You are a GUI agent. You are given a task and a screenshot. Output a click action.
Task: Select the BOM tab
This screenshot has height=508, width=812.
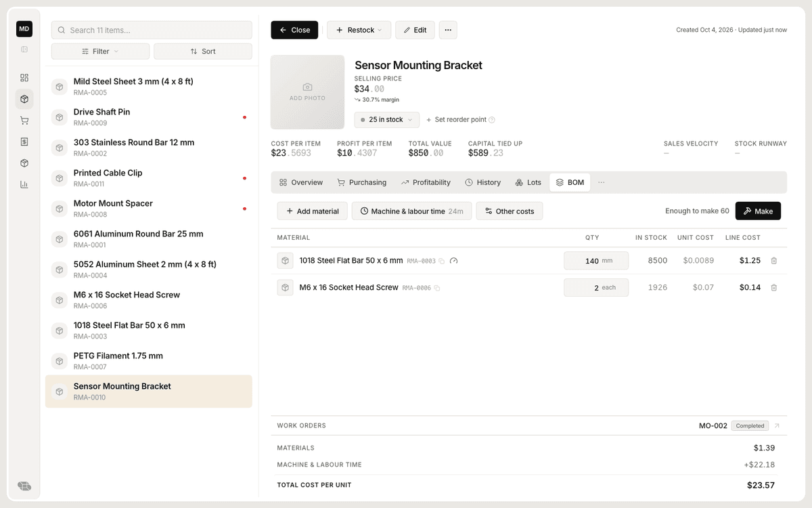(570, 182)
